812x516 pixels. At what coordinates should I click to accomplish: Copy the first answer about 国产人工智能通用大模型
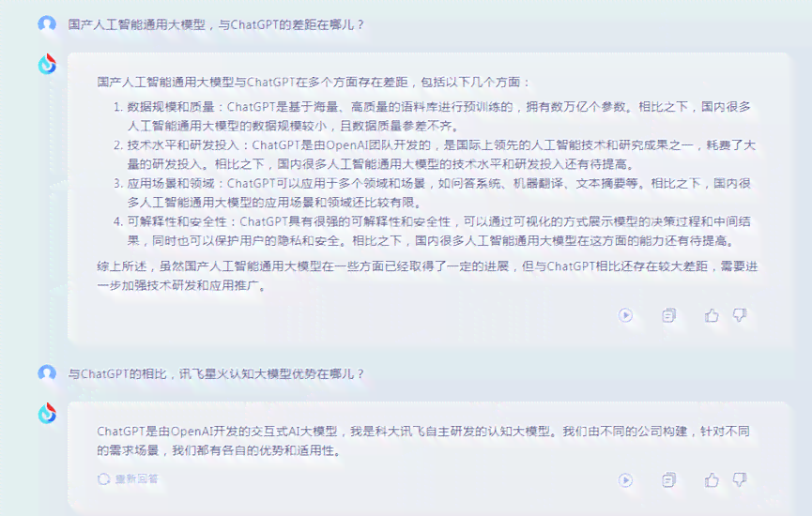(x=668, y=315)
